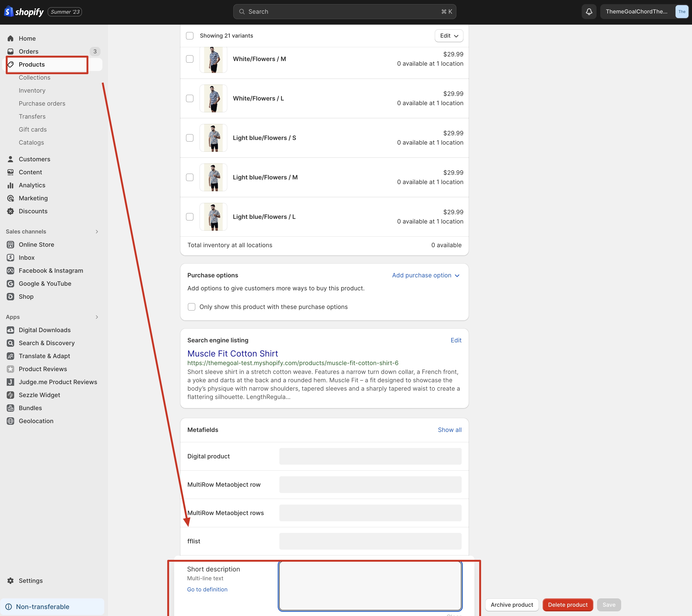Click the Content icon

click(10, 172)
